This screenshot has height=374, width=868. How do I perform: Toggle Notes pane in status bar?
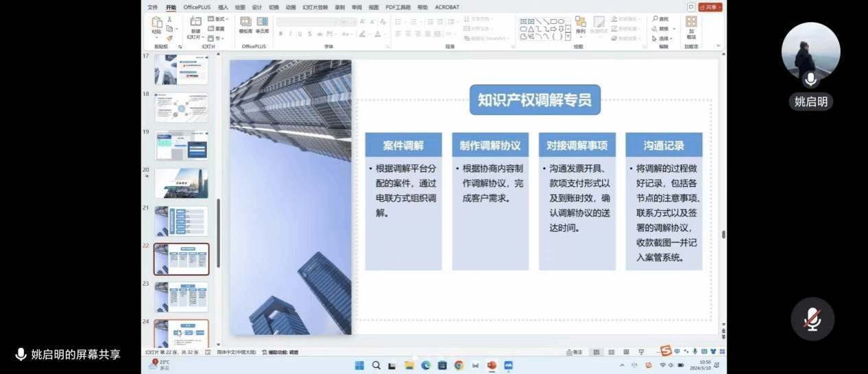click(x=575, y=352)
